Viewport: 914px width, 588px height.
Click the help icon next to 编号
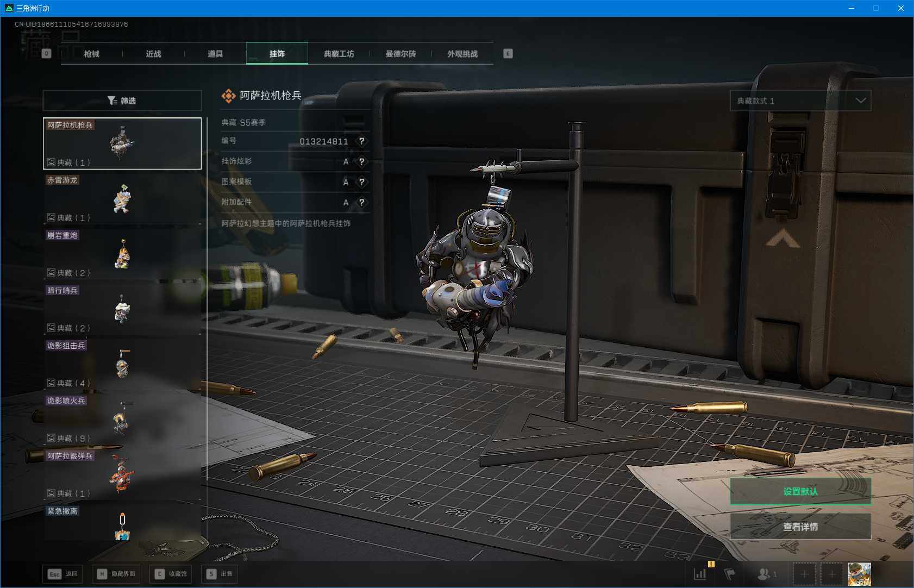point(361,141)
